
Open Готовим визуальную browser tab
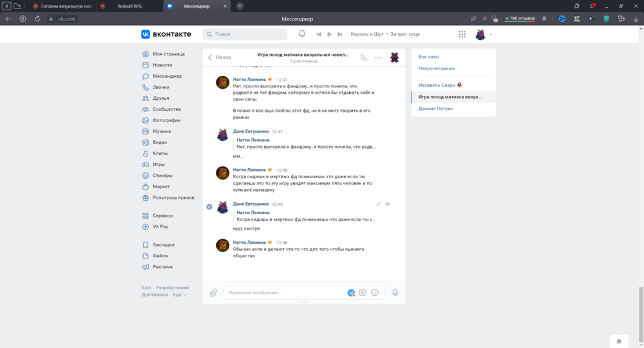click(62, 6)
